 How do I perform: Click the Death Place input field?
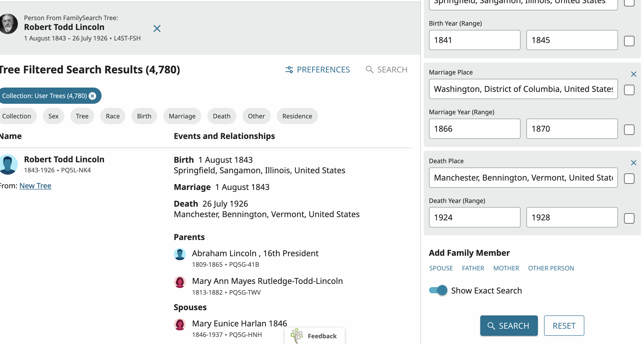click(523, 178)
